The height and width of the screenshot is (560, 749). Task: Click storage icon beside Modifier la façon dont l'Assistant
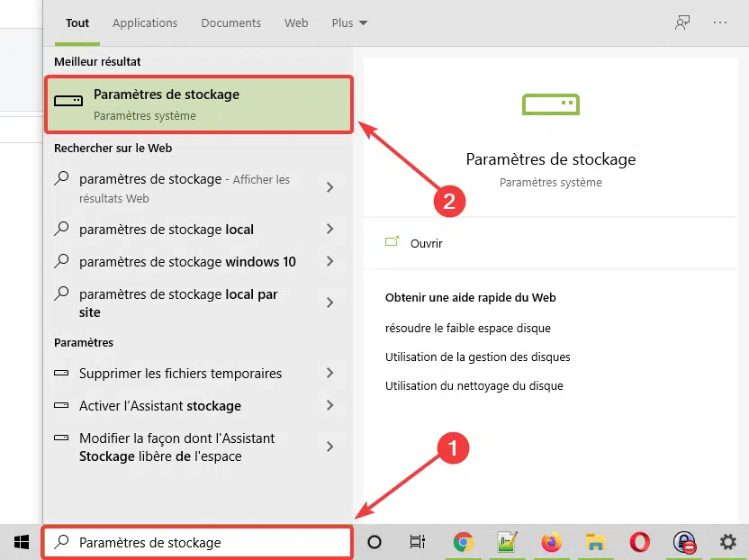pos(61,438)
